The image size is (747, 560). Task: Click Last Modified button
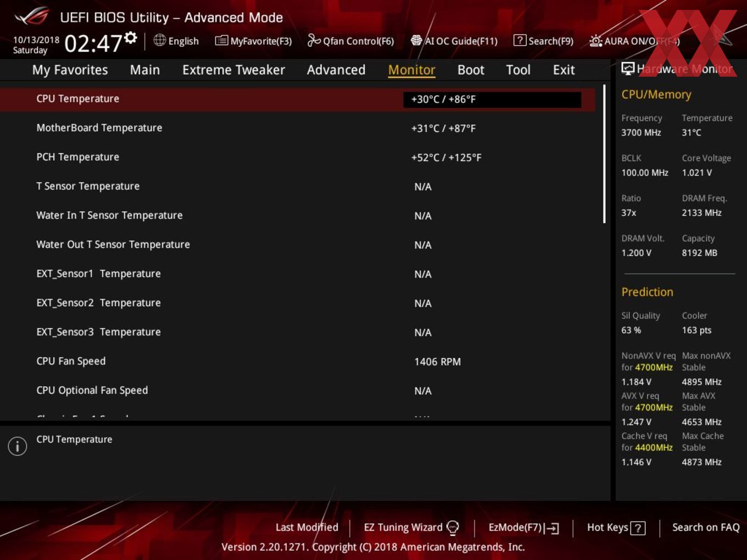click(306, 527)
